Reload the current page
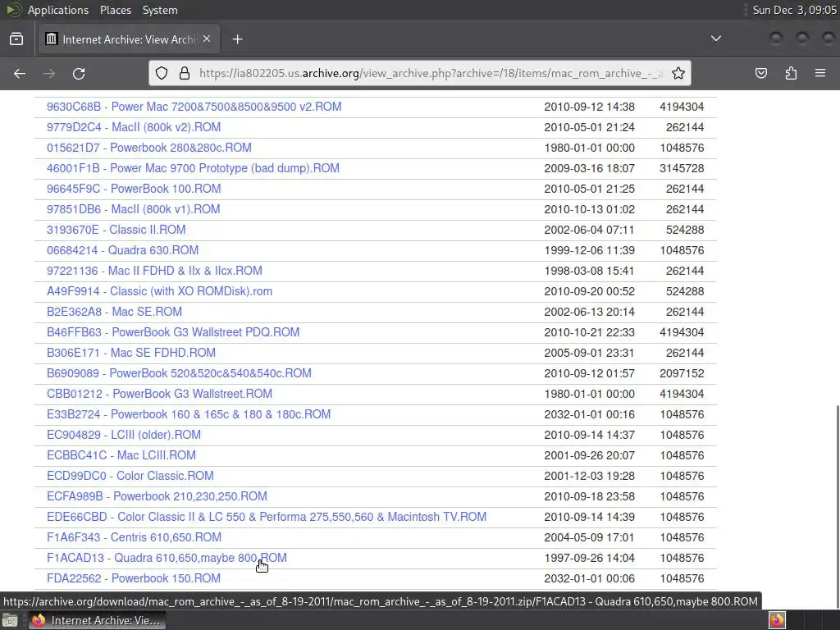 (x=79, y=73)
